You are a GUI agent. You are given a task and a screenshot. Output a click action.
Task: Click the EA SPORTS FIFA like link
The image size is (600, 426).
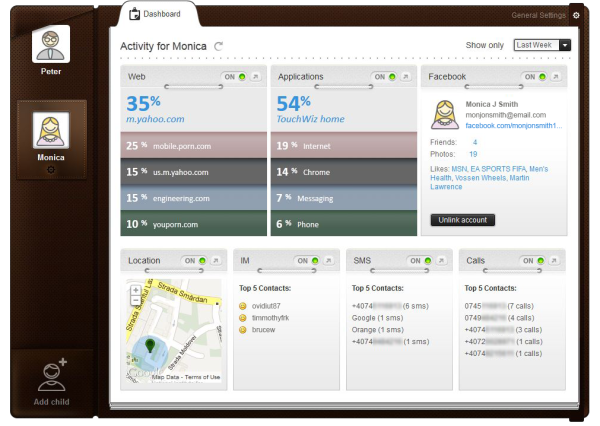click(x=498, y=169)
